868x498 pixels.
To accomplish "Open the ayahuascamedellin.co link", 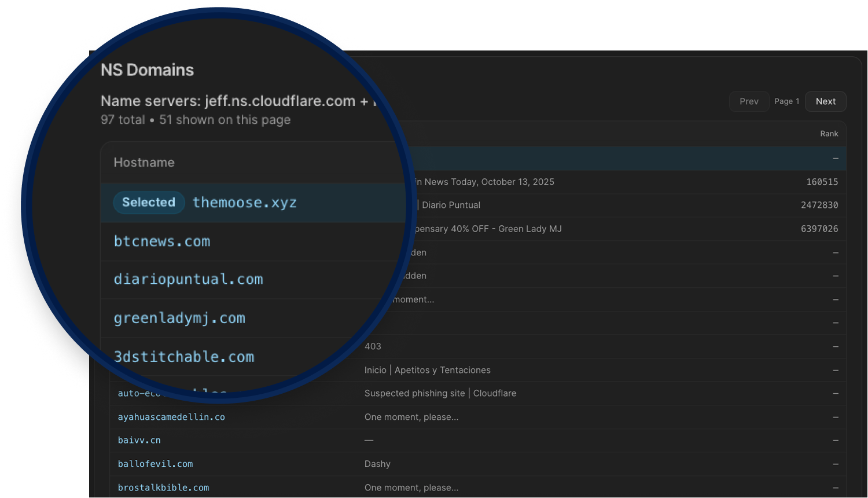I will (171, 417).
